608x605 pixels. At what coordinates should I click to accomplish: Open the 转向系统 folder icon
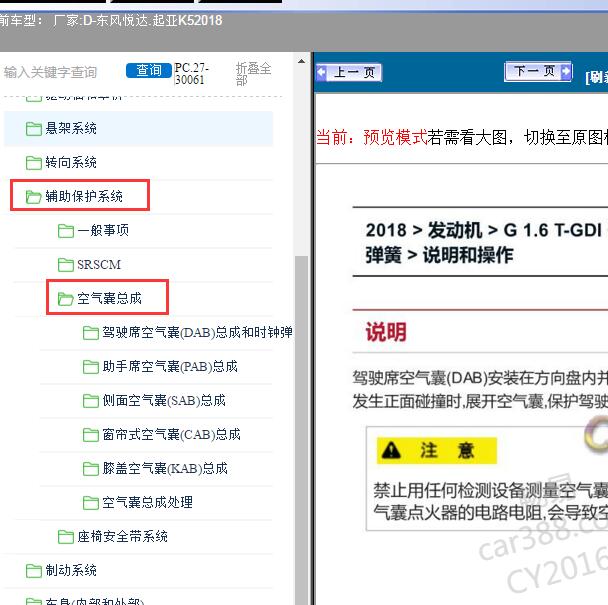coord(33,163)
